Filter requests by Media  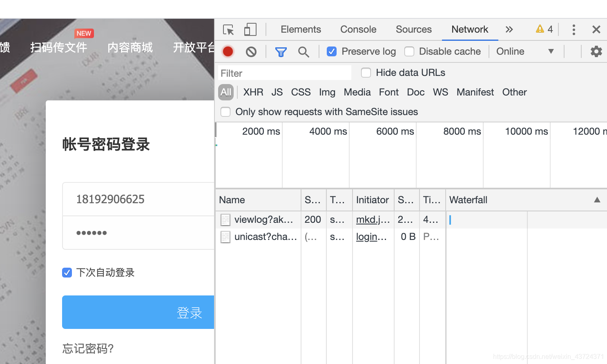click(357, 92)
